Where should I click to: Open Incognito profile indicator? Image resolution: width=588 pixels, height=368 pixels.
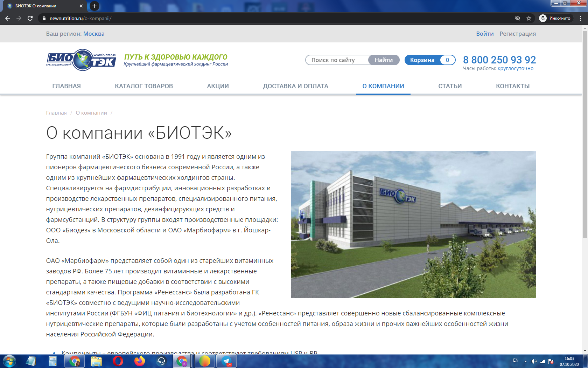[555, 18]
